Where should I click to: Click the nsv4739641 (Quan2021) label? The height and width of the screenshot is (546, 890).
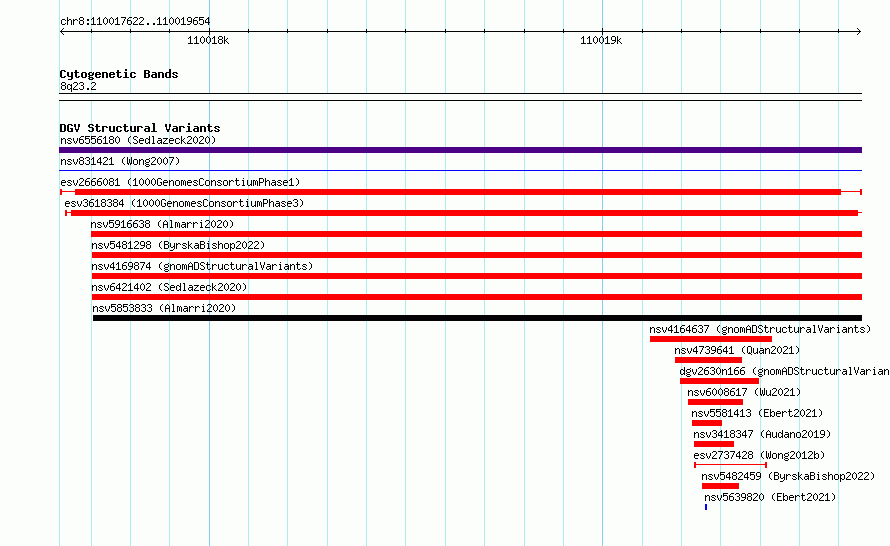(737, 350)
